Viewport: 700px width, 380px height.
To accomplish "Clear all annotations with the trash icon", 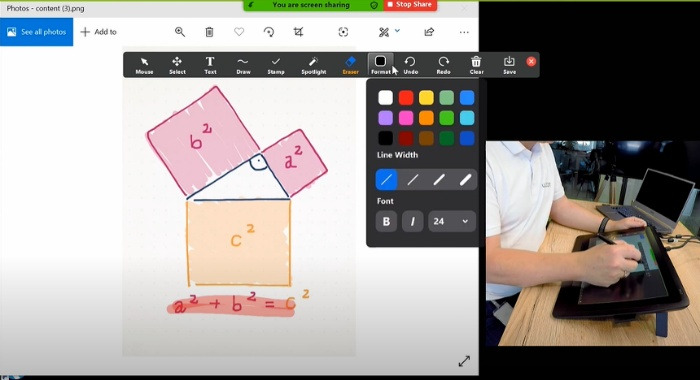I will [476, 65].
